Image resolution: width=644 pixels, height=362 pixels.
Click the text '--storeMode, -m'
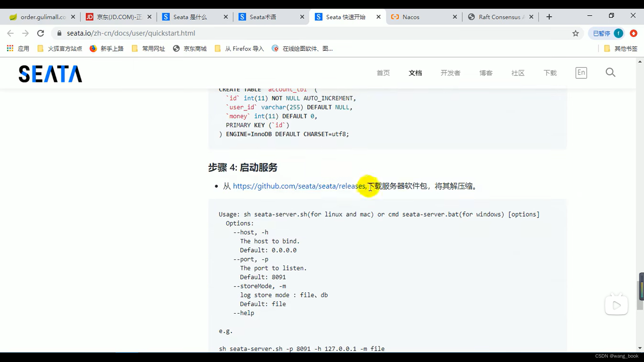pos(260,286)
